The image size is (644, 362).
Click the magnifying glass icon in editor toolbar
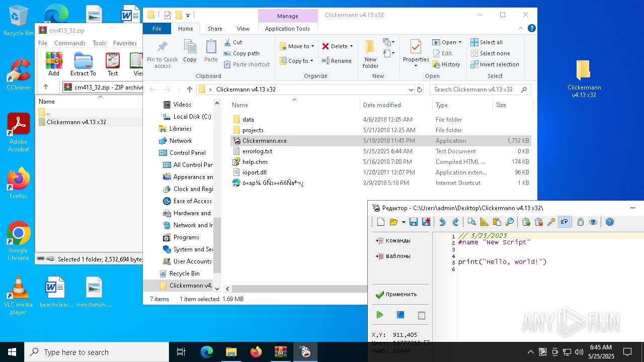pos(510,222)
